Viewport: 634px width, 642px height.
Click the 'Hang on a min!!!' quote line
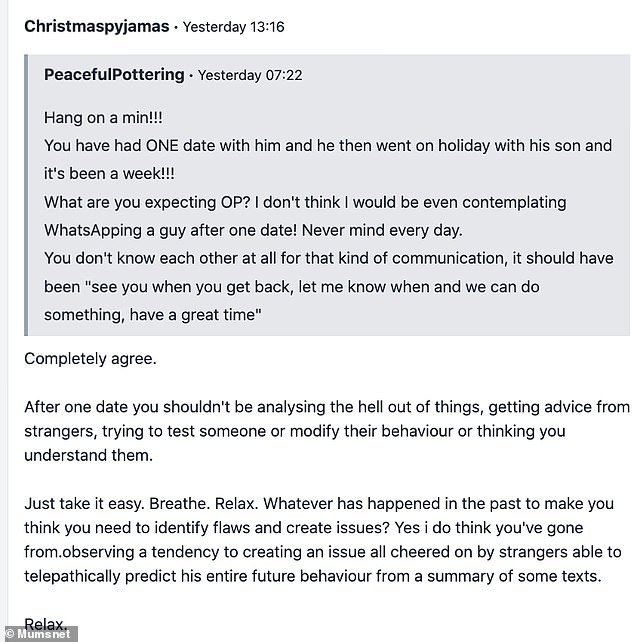[x=103, y=118]
